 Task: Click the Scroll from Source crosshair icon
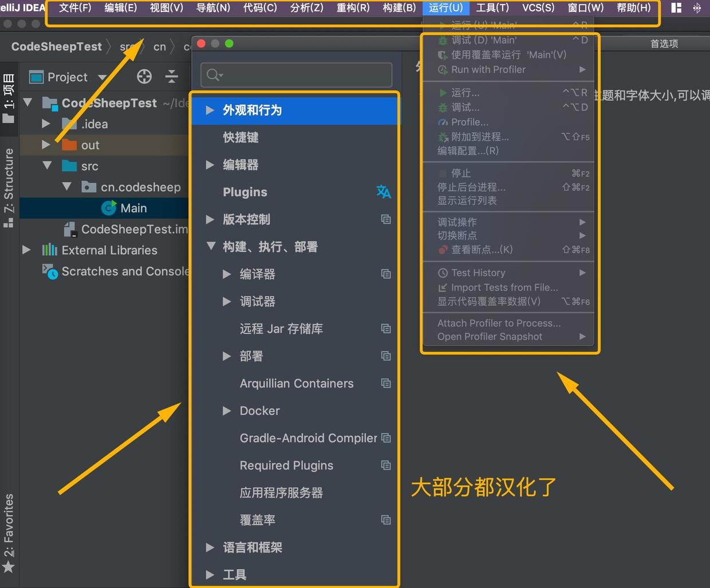(x=144, y=76)
